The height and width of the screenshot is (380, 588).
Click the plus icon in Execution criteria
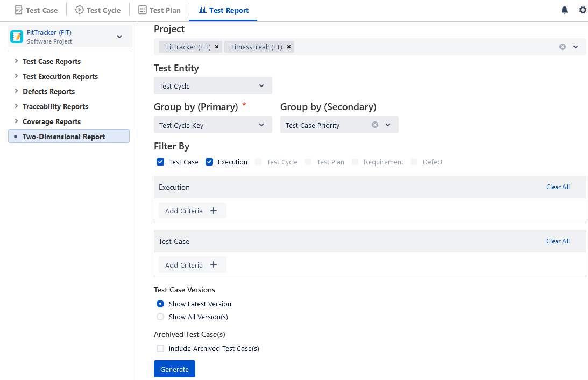pos(214,211)
